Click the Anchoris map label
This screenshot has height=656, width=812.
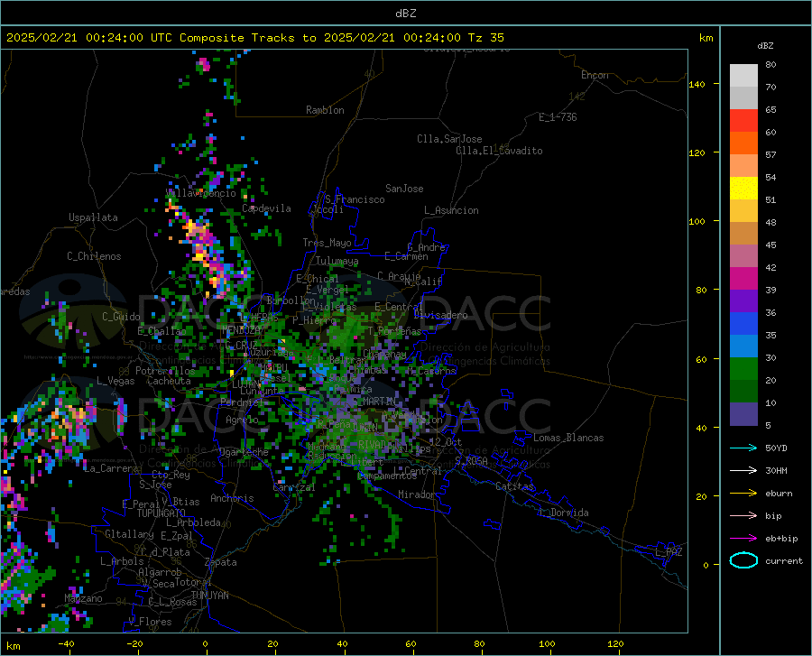[232, 498]
